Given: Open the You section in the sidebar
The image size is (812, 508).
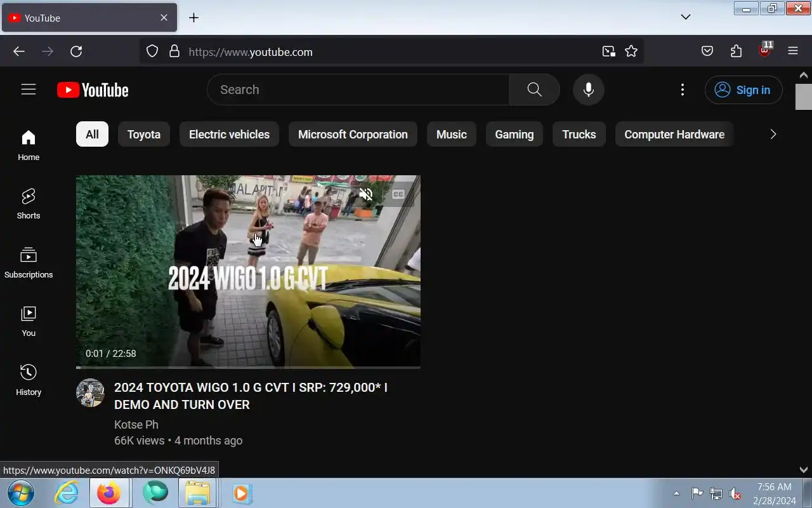Looking at the screenshot, I should [x=29, y=321].
